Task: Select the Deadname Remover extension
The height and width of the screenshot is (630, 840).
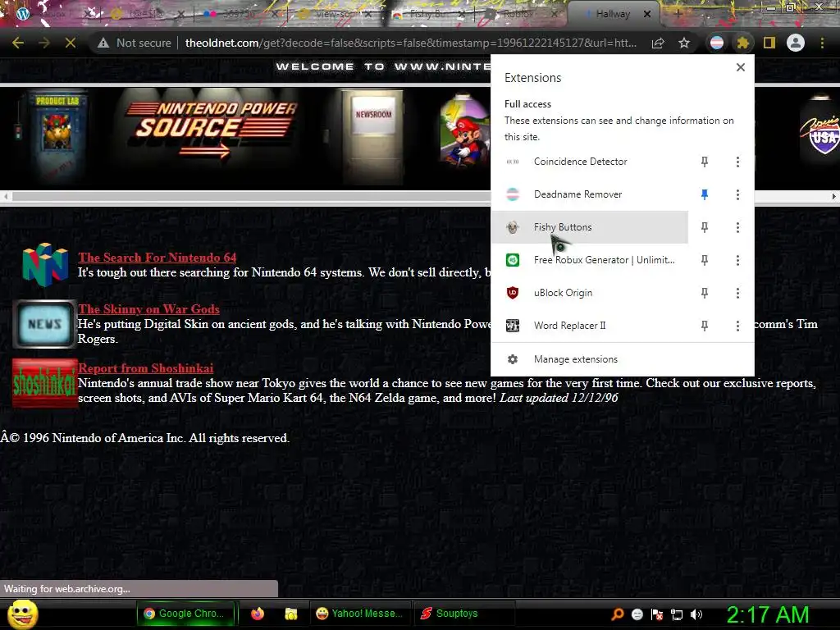Action: coord(589,194)
